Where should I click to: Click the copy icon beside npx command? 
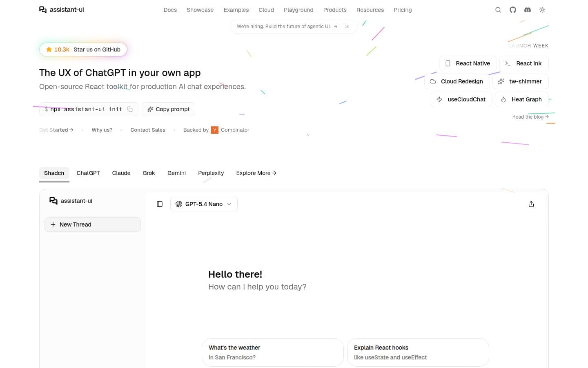(130, 109)
